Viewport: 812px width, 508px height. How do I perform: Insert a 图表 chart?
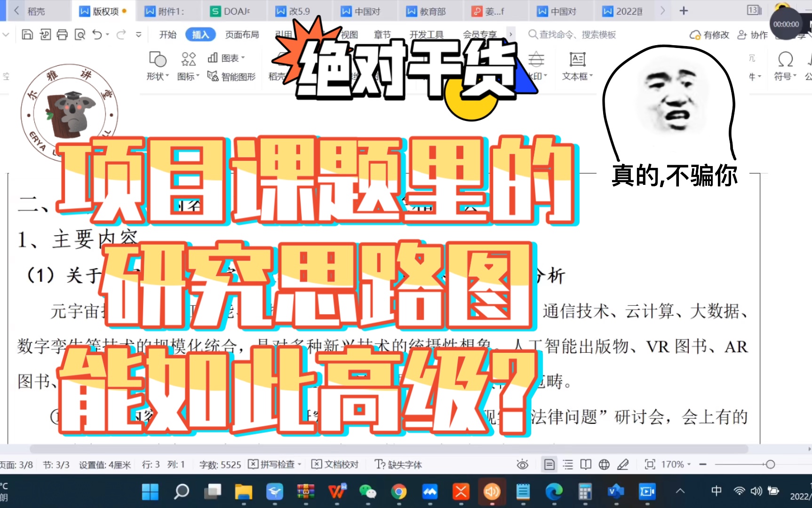pos(226,58)
